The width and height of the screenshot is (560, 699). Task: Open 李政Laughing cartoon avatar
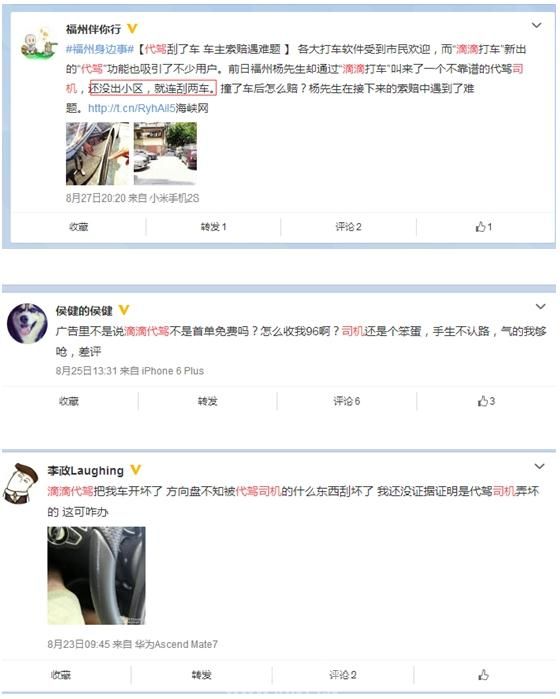click(x=21, y=483)
